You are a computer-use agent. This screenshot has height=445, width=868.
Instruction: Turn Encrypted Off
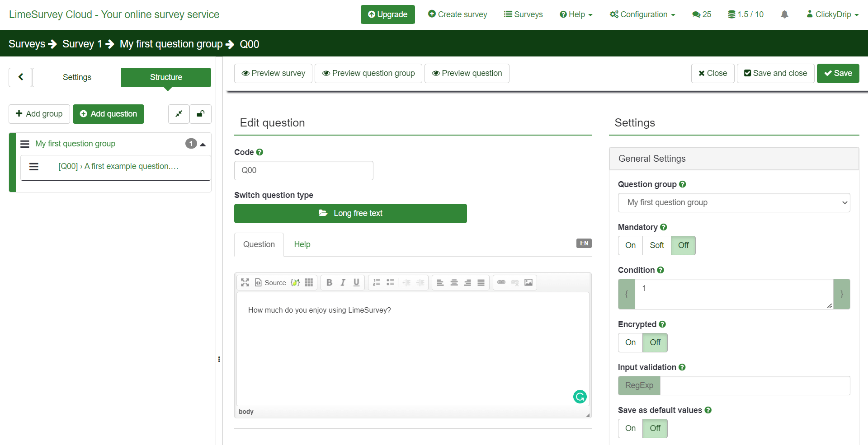pos(655,342)
